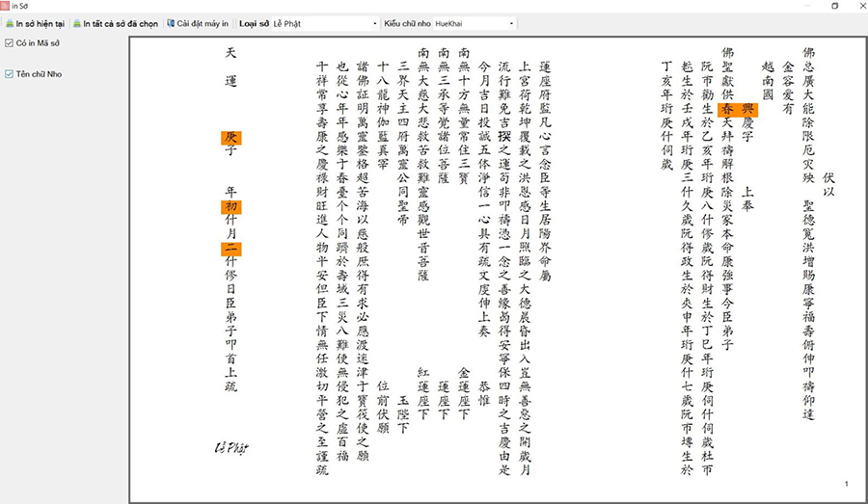Screen dimensions: 868x504
Task: Select the orange highlighted 初 field
Action: 231,207
